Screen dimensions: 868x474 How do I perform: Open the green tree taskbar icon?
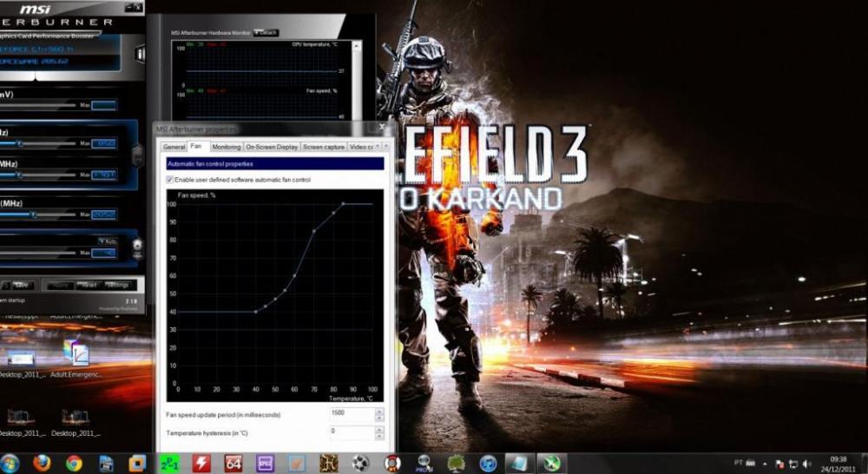457,463
